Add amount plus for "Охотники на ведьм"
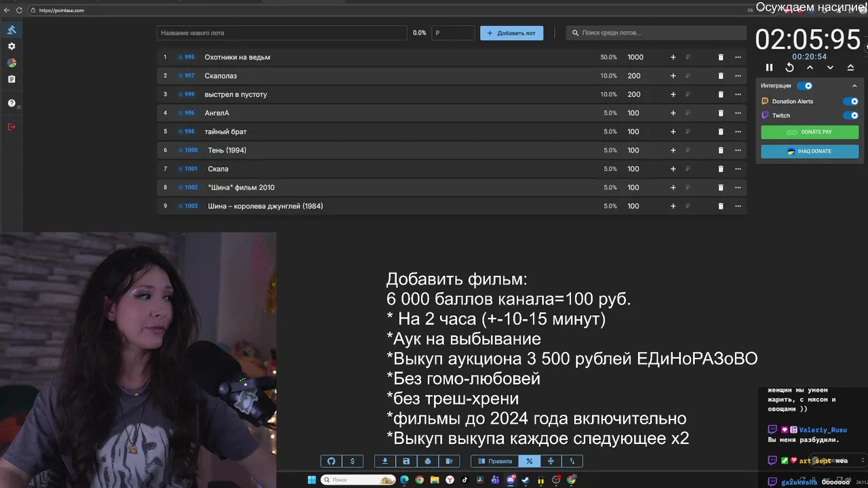Image resolution: width=868 pixels, height=488 pixels. (673, 58)
